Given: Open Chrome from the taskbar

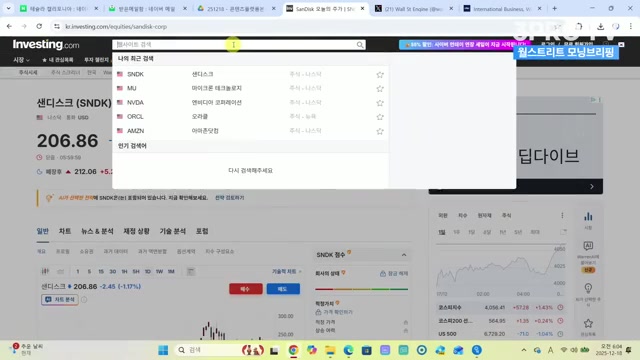Looking at the screenshot, I should click(x=293, y=350).
